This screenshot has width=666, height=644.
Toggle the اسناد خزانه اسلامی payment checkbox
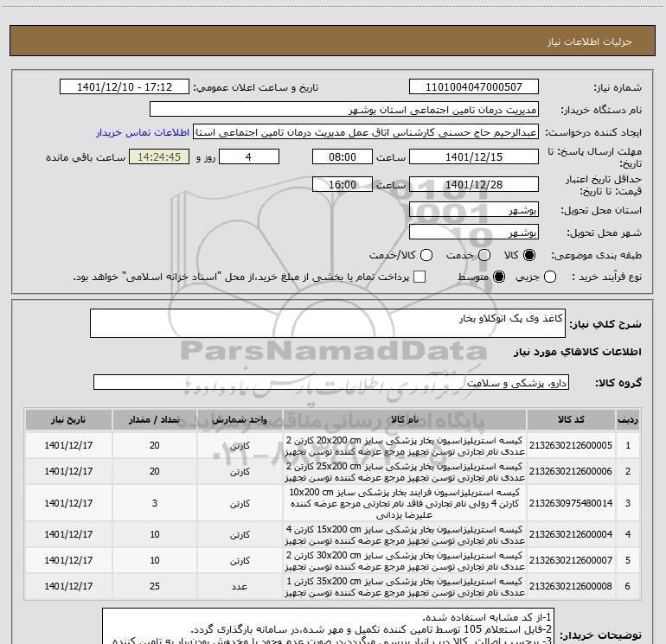coord(419,277)
